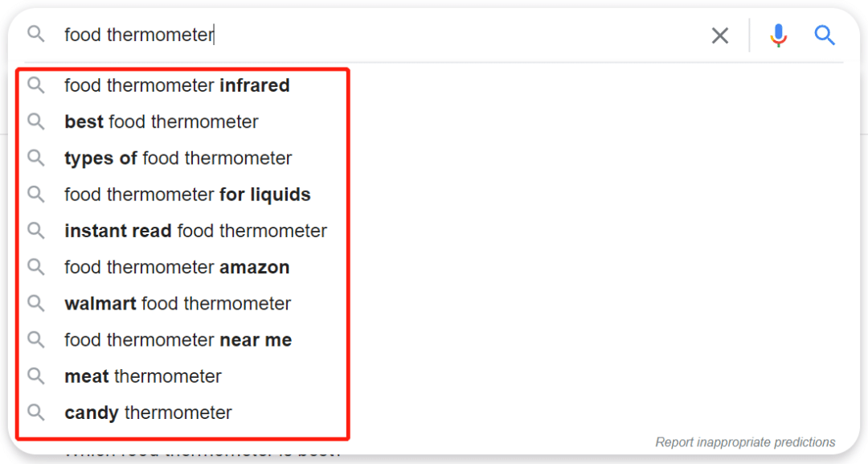Click the microphone voice search icon
Viewport: 868px width, 464px height.
pyautogui.click(x=778, y=35)
